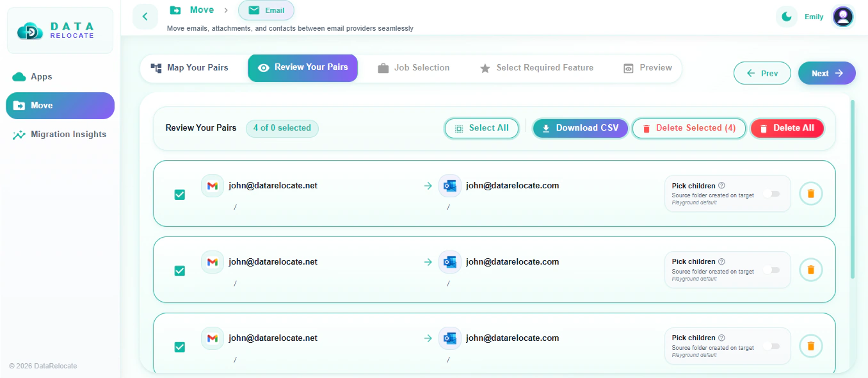The height and width of the screenshot is (378, 868).
Task: Click the '4 of 0 selected' badge
Action: click(282, 128)
